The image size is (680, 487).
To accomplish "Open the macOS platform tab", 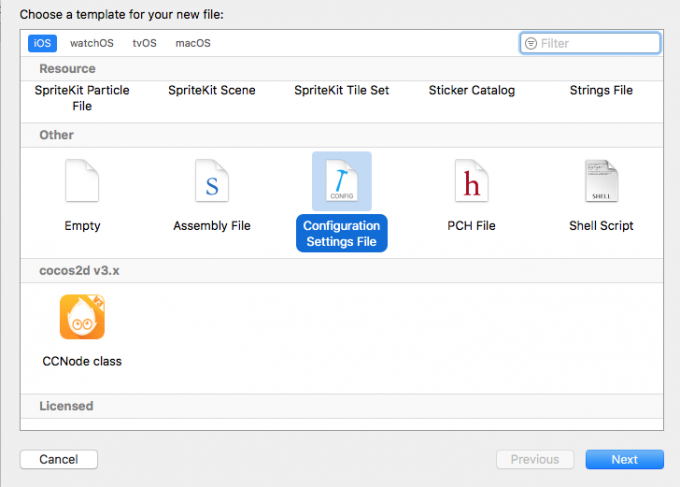I will (x=193, y=43).
